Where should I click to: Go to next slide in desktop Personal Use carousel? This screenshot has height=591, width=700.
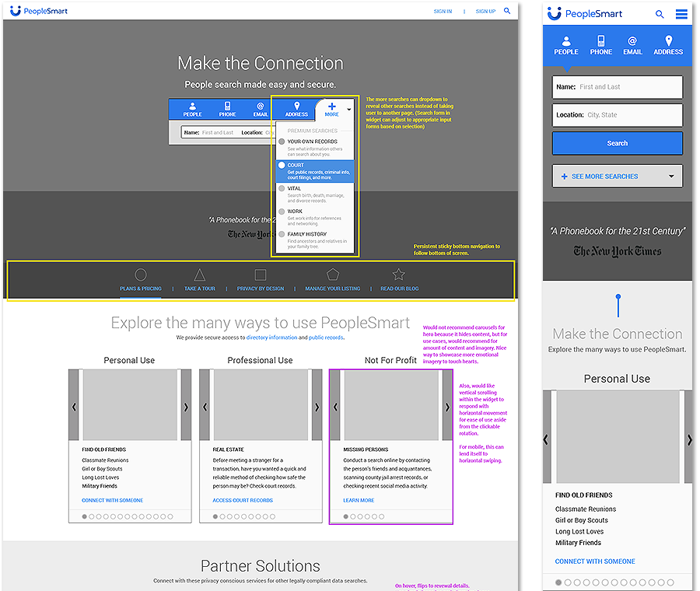(186, 407)
